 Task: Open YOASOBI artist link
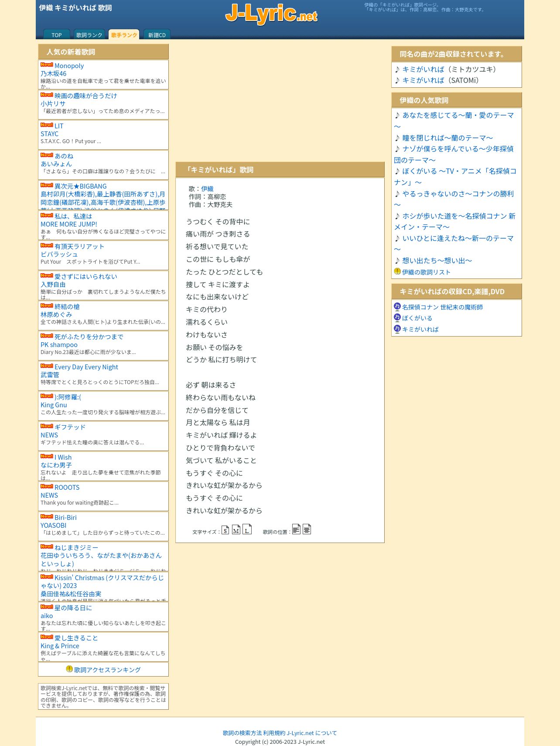click(x=53, y=525)
